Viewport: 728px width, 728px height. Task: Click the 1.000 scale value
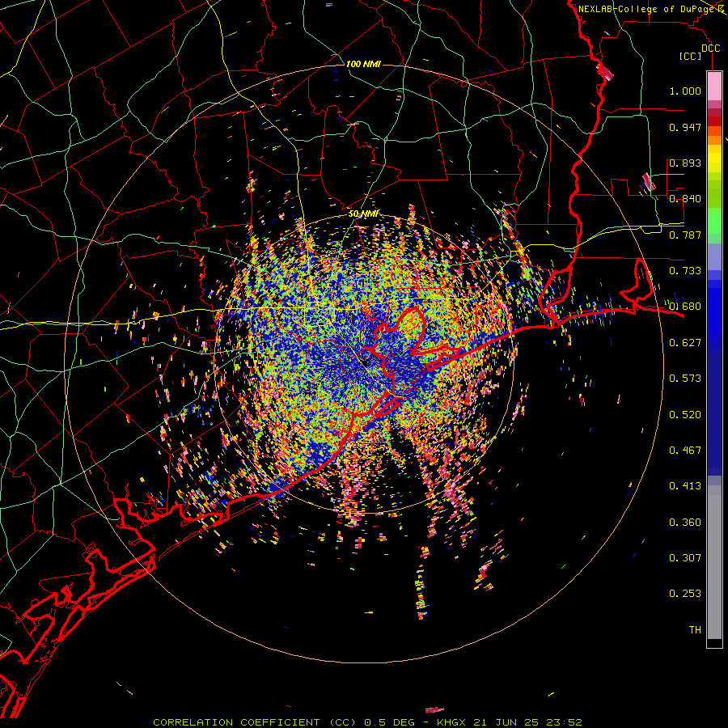click(x=685, y=91)
